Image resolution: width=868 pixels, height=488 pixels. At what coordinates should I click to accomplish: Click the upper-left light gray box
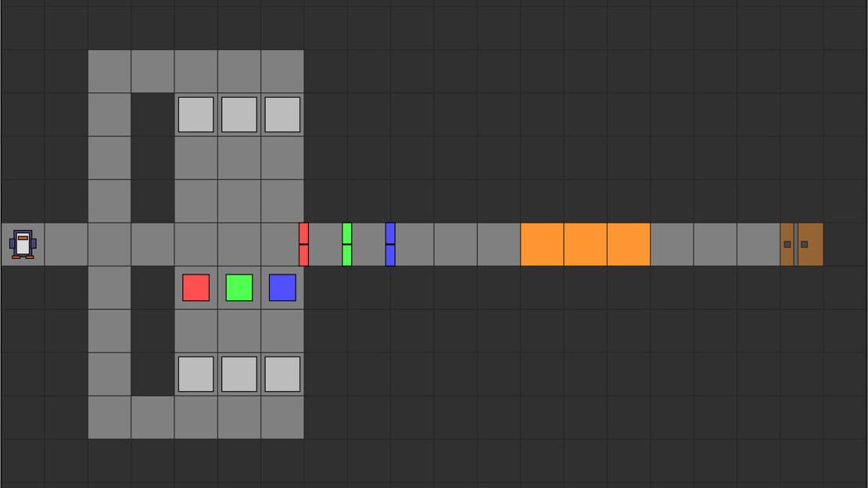pyautogui.click(x=196, y=115)
